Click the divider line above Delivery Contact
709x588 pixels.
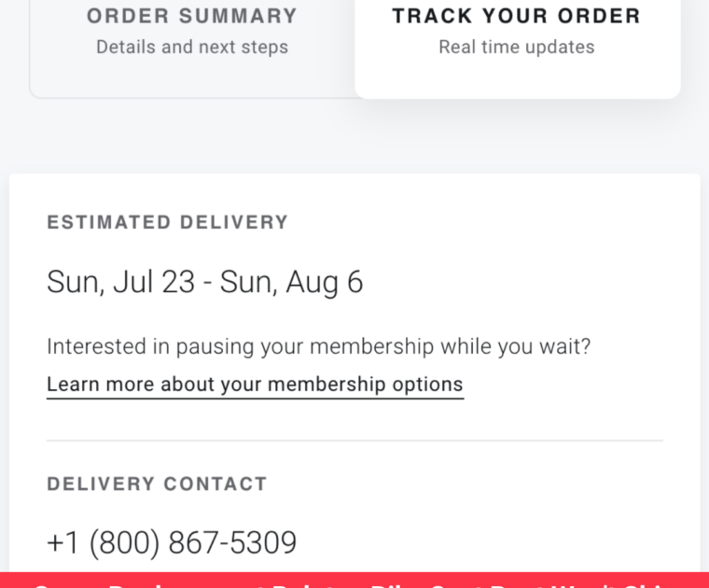(354, 440)
